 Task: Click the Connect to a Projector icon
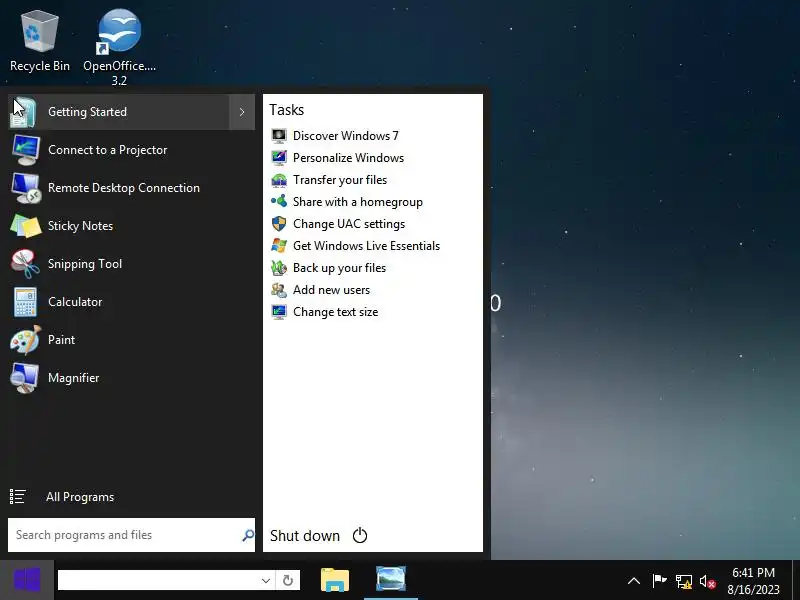(26, 149)
